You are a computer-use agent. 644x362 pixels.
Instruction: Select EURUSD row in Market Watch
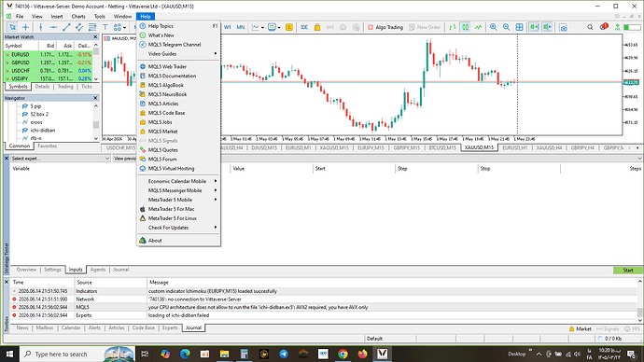[x=48, y=55]
